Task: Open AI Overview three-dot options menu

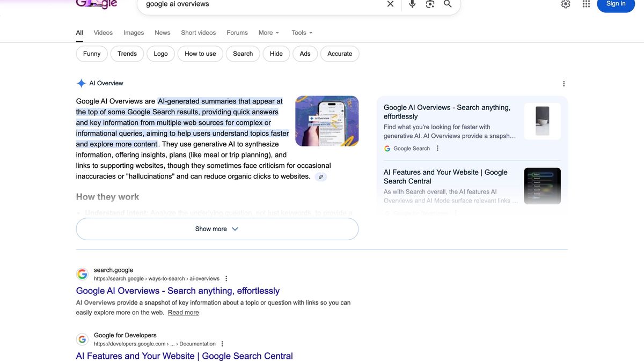Action: pos(563,84)
